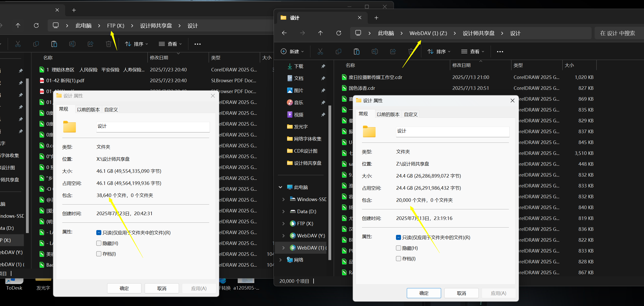Click the Share icon in the FTP window toolbar
Image resolution: width=644 pixels, height=306 pixels.
(x=90, y=44)
